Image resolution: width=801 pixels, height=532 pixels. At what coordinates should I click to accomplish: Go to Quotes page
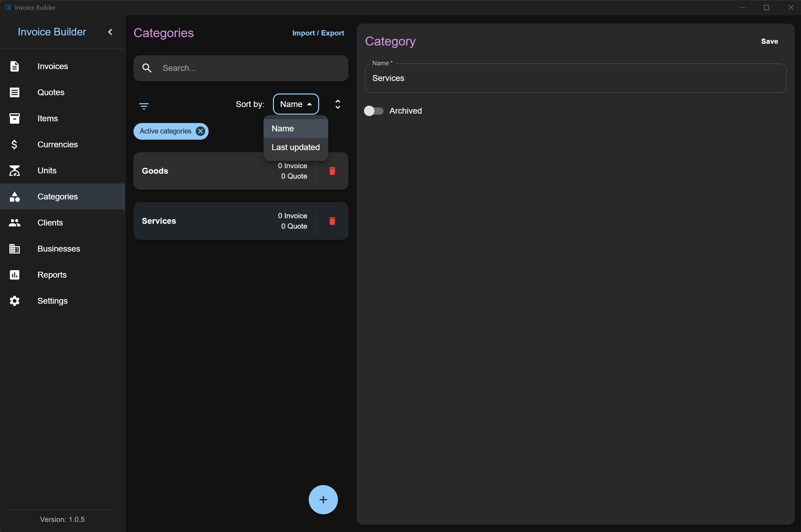point(63,92)
